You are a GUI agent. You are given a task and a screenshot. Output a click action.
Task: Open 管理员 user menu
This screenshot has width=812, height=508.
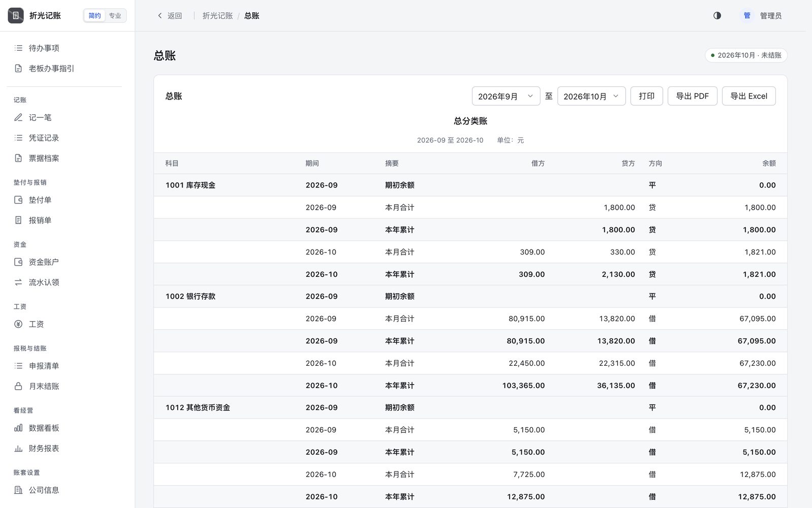762,16
